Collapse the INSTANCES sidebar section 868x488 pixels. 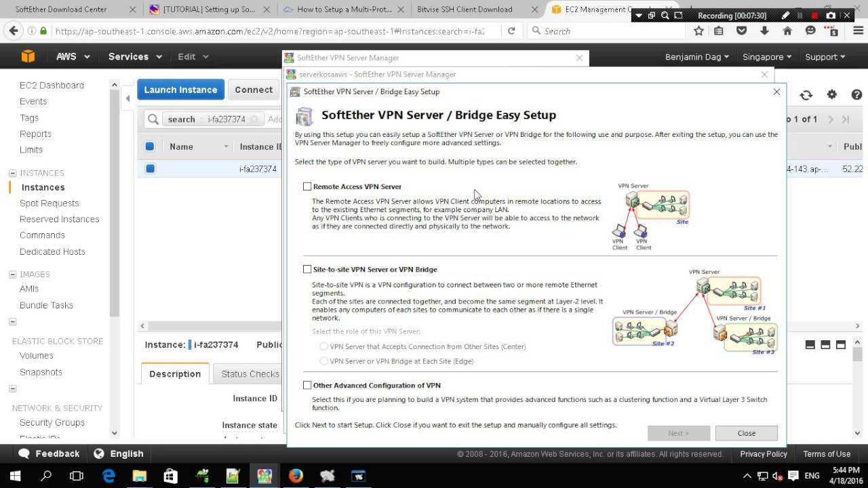pyautogui.click(x=13, y=173)
